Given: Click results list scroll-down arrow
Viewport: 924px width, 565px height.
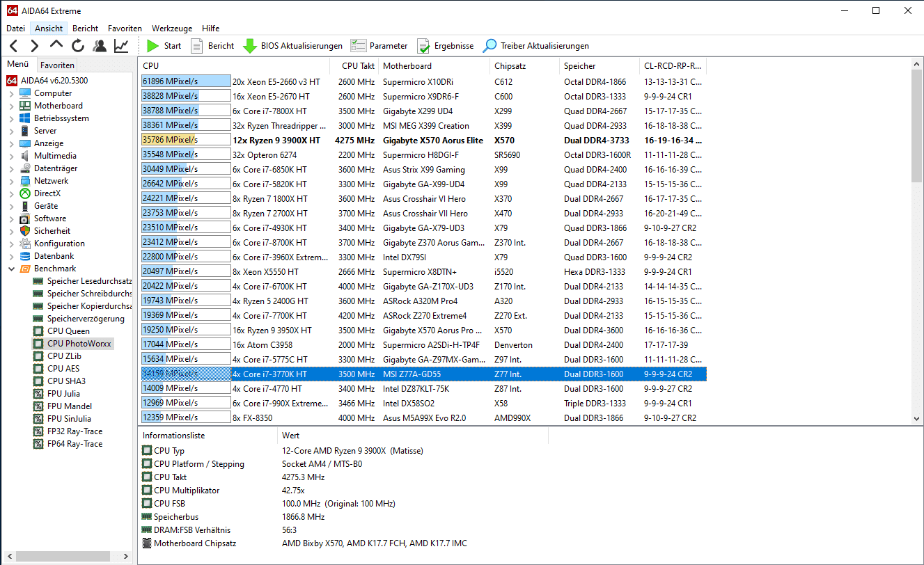Looking at the screenshot, I should tap(916, 418).
